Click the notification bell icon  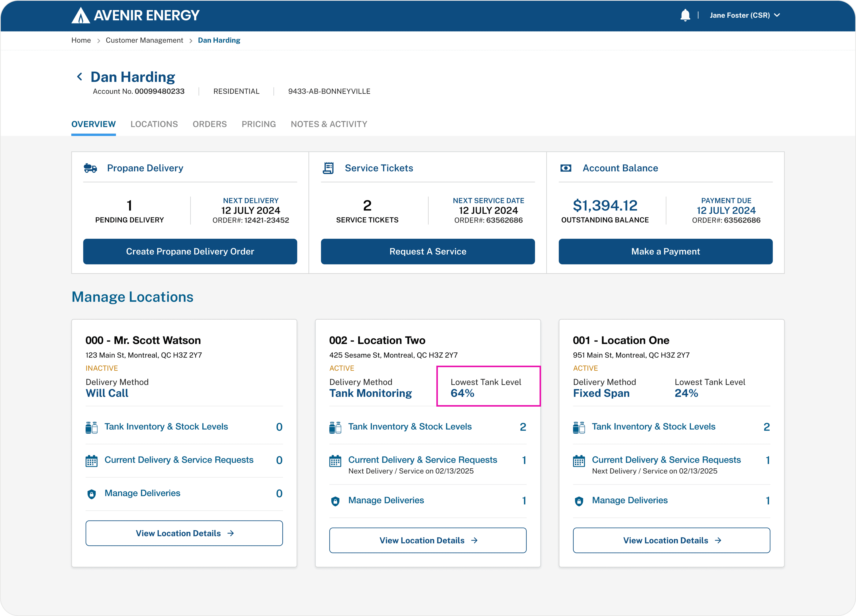tap(685, 16)
